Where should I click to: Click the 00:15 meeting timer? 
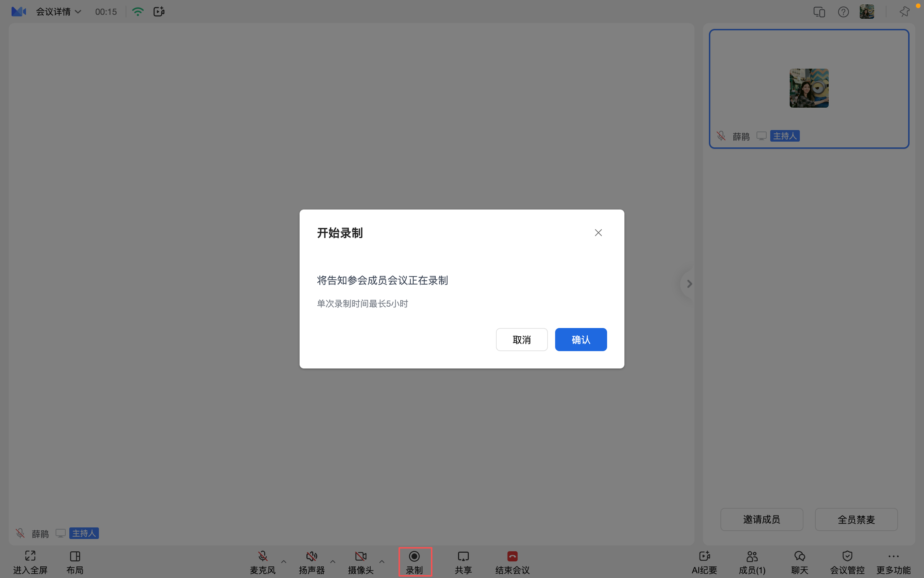[106, 12]
